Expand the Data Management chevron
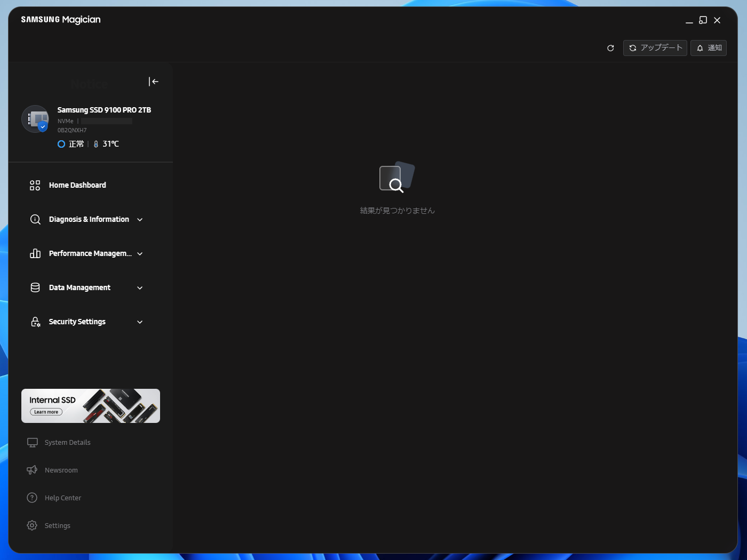The height and width of the screenshot is (560, 747). (140, 288)
